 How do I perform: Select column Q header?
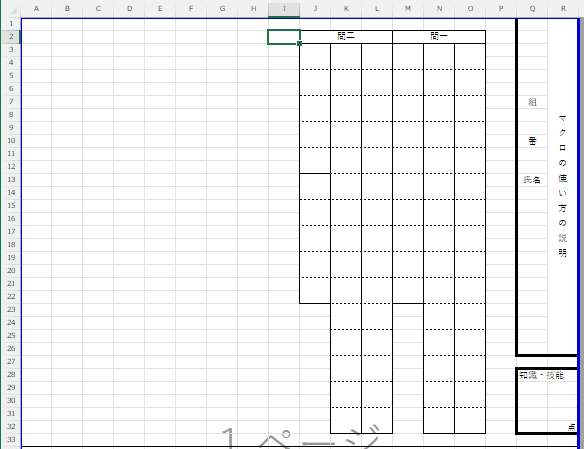click(x=532, y=9)
